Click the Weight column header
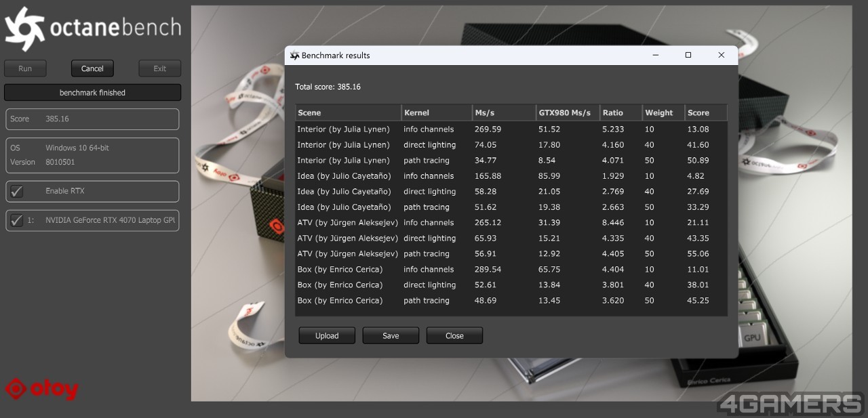Screen dimensions: 868x418 tap(664, 112)
